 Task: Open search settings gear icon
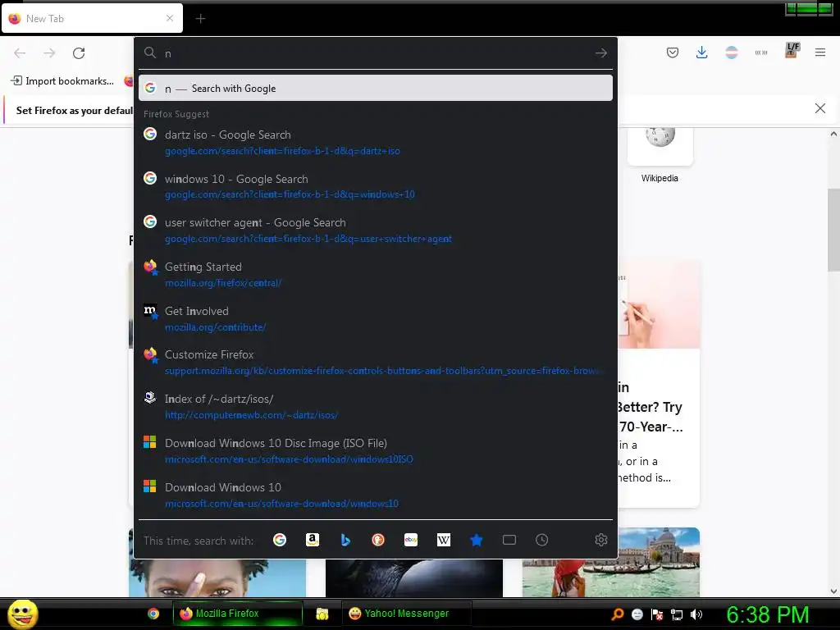tap(601, 540)
